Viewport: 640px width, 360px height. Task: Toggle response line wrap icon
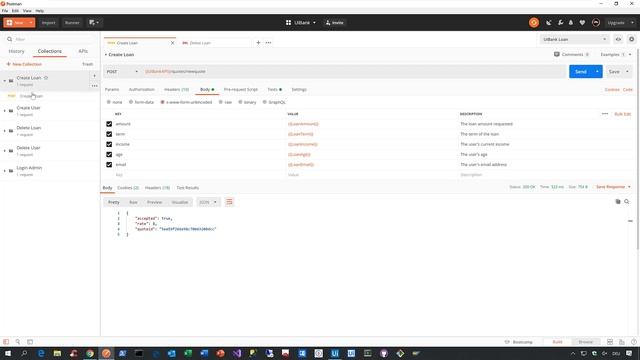click(229, 202)
